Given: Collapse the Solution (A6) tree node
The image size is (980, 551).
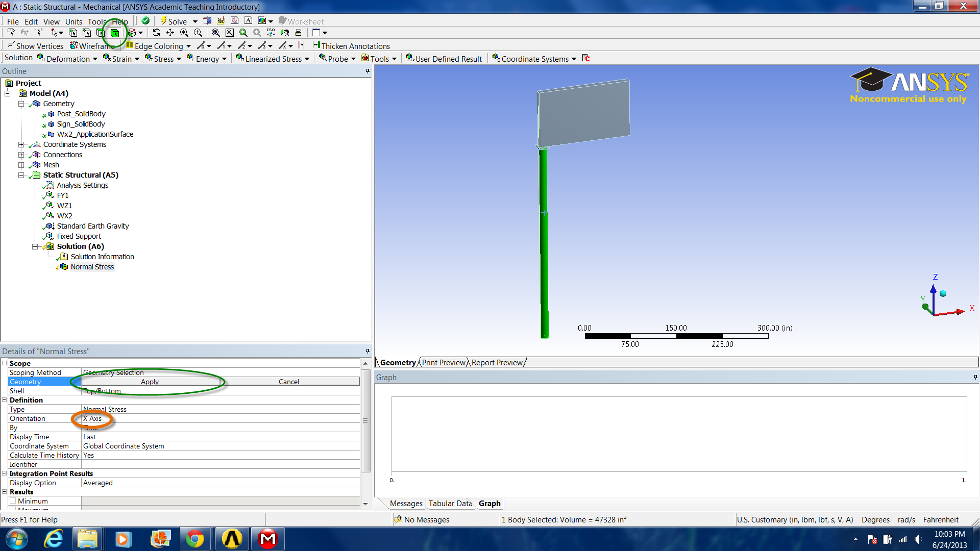Looking at the screenshot, I should pyautogui.click(x=35, y=246).
